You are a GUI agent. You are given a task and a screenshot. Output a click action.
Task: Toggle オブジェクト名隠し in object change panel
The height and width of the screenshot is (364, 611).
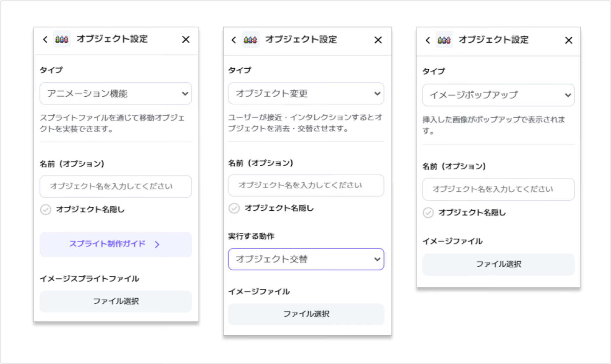pos(234,209)
